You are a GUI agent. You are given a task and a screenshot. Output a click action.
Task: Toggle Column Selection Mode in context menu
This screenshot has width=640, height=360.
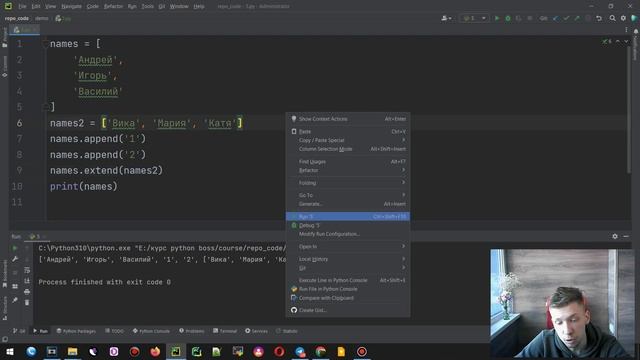(348, 149)
